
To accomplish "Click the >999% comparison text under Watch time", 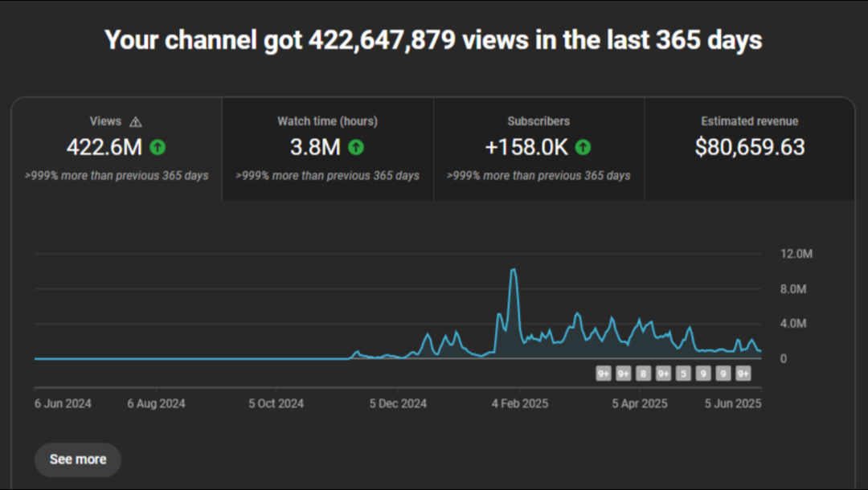I will point(328,176).
